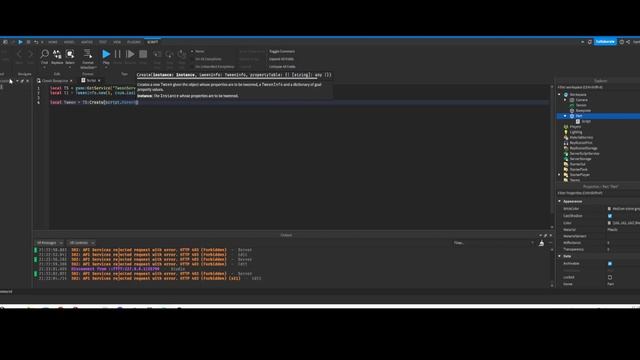Viewport: 640px width, 360px height.
Task: Open the All Contexts dropdown in Output
Action: [x=82, y=243]
